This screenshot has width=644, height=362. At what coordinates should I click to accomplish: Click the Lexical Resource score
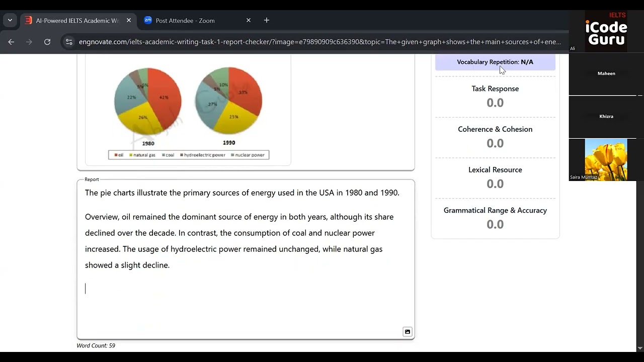495,184
